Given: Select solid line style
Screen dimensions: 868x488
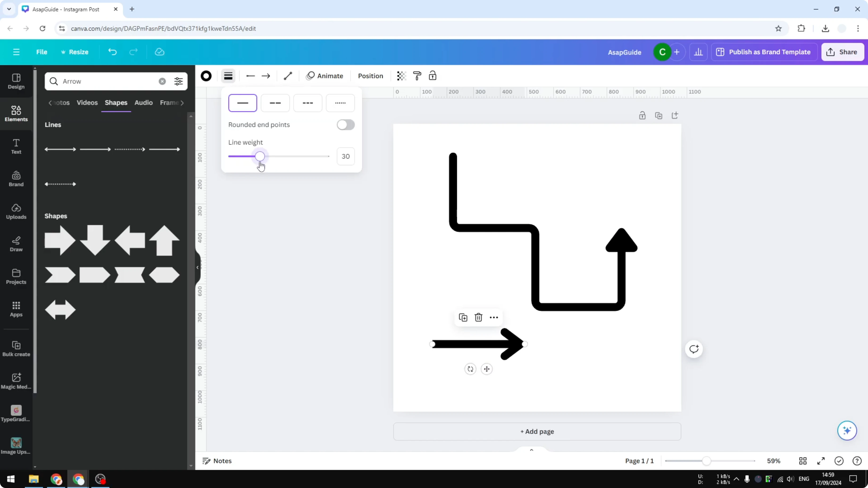Looking at the screenshot, I should 243,103.
